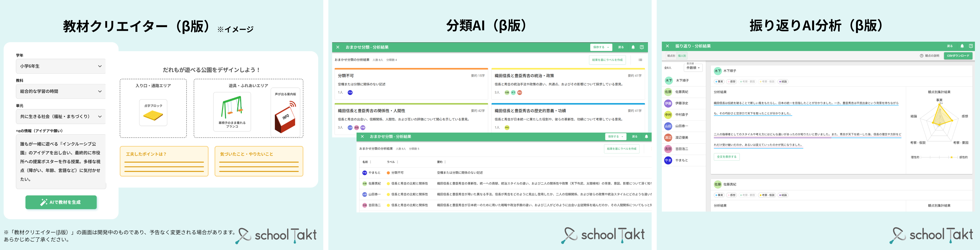Click the star marker on 理性的-感性的 scale
Viewport: 980px width, 250px height.
(x=951, y=157)
